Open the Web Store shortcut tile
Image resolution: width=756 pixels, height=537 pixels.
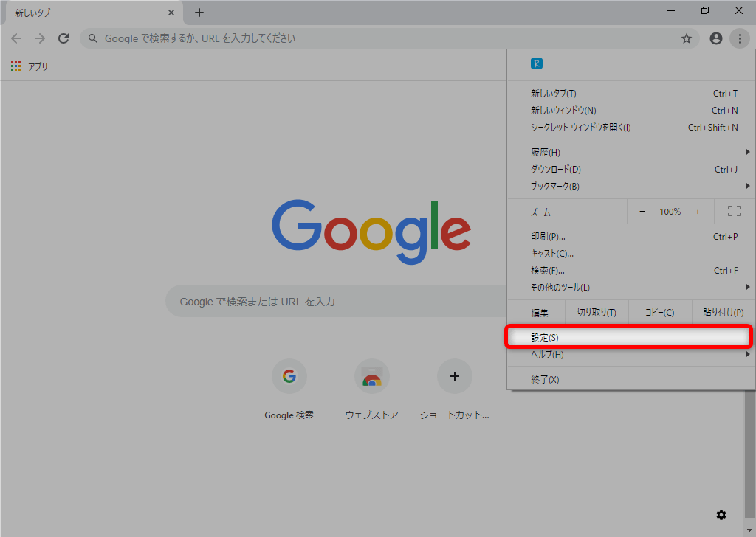coord(371,377)
